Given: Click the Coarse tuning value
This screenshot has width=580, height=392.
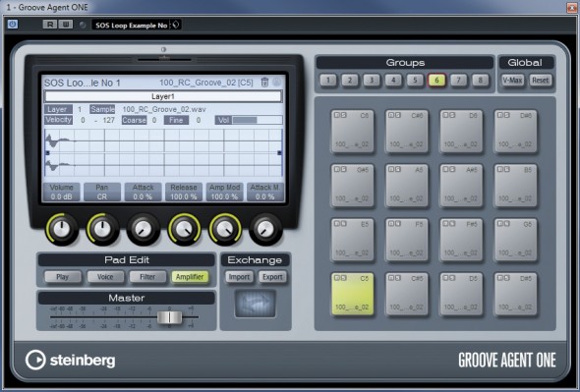Looking at the screenshot, I should tap(154, 120).
